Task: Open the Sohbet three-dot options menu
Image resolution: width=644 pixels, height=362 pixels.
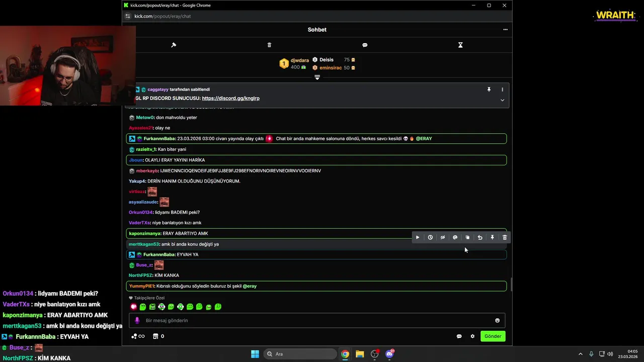Action: point(505,30)
